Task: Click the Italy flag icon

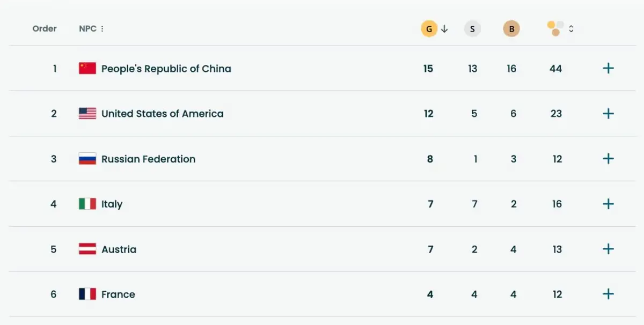Action: coord(87,204)
